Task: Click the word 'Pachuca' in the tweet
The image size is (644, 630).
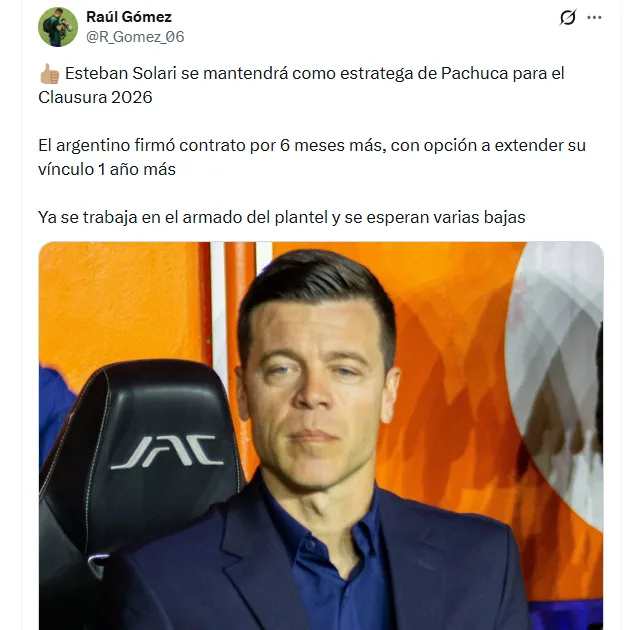Action: tap(474, 74)
